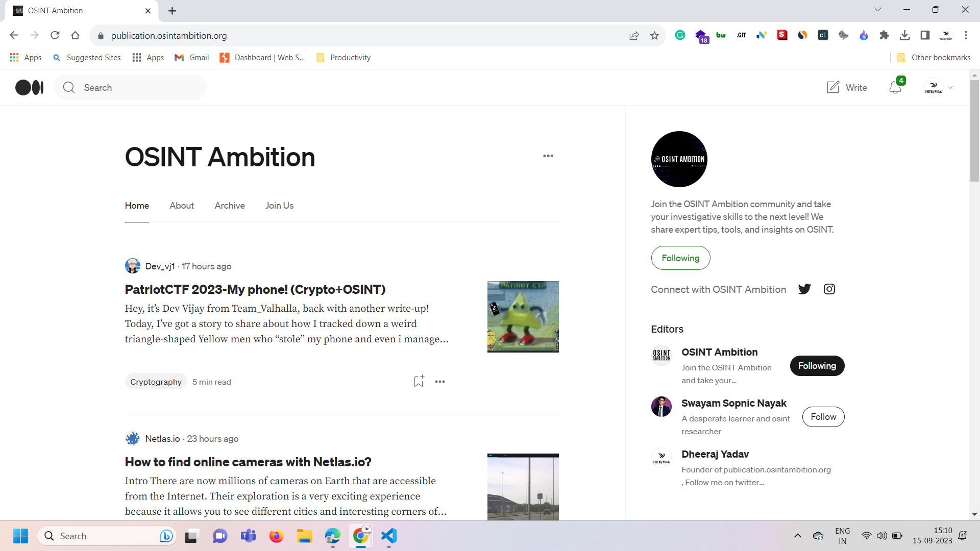Share this page from address bar
Image resolution: width=980 pixels, height=551 pixels.
coord(634,36)
